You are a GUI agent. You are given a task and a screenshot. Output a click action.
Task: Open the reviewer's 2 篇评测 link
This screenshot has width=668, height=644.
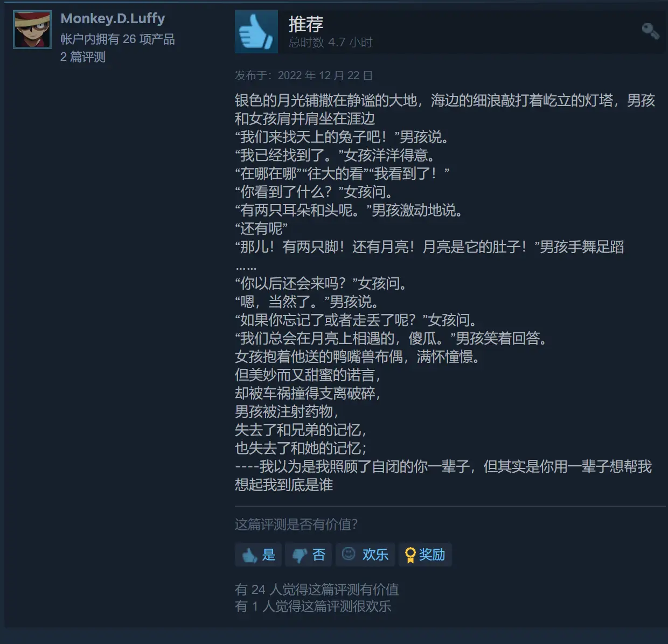(x=83, y=57)
